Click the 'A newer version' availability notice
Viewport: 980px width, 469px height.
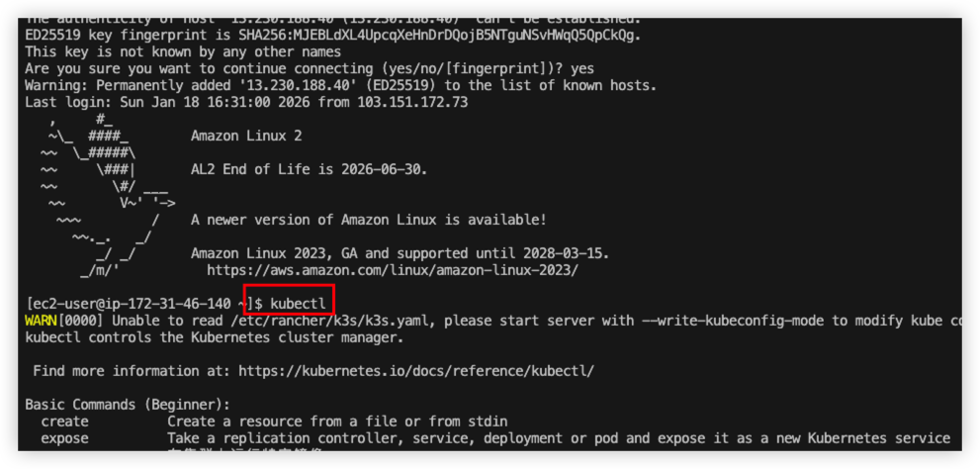[x=368, y=219]
